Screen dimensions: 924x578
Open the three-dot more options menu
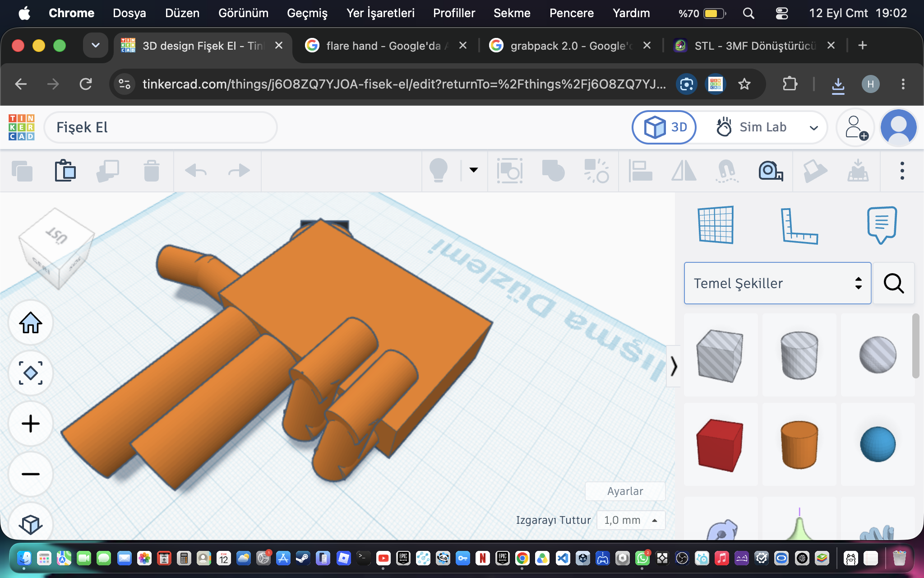pos(902,171)
